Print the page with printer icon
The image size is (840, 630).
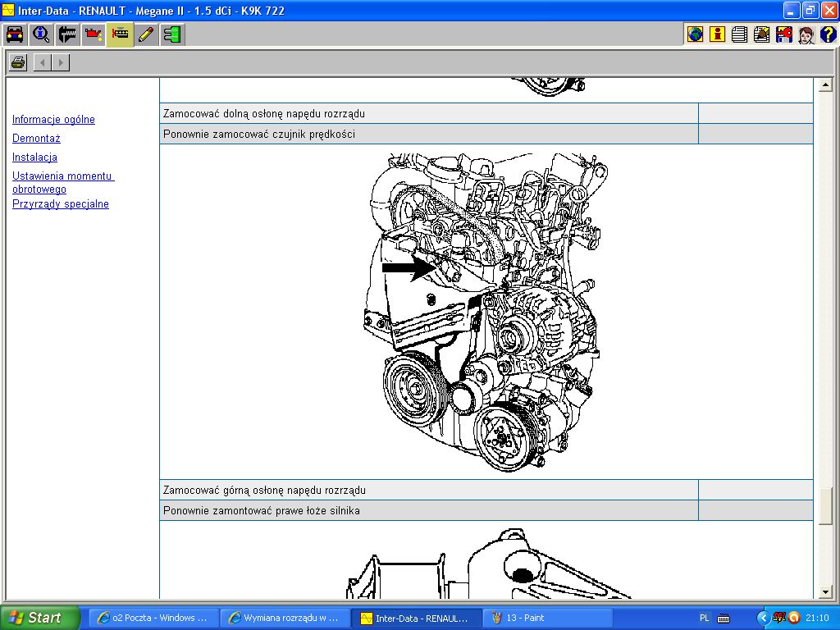click(x=18, y=62)
